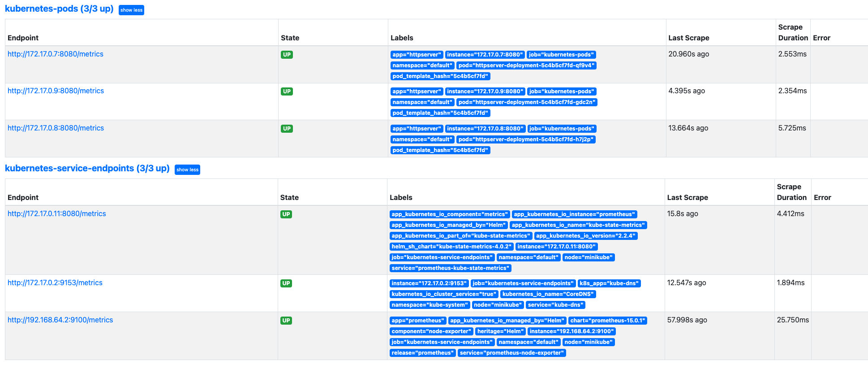This screenshot has height=365, width=868.
Task: Click last scrape value 15.8s ago
Action: click(x=683, y=213)
